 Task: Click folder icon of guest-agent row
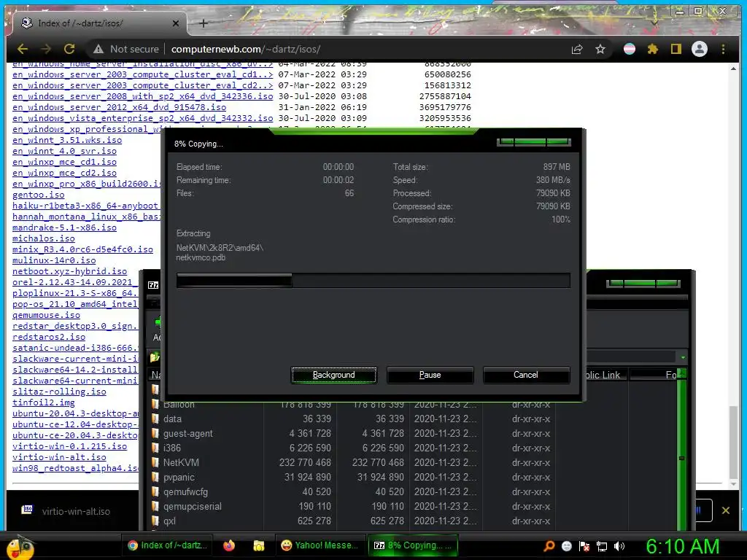[155, 433]
